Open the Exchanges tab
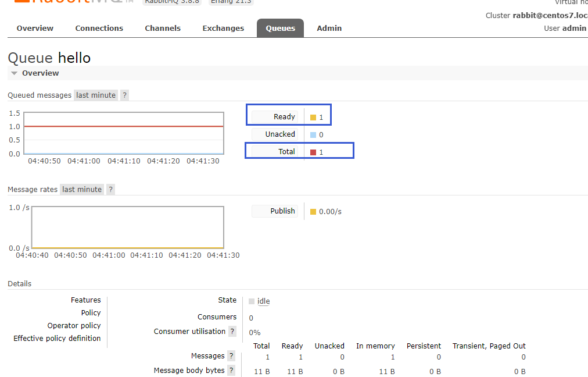 tap(223, 28)
